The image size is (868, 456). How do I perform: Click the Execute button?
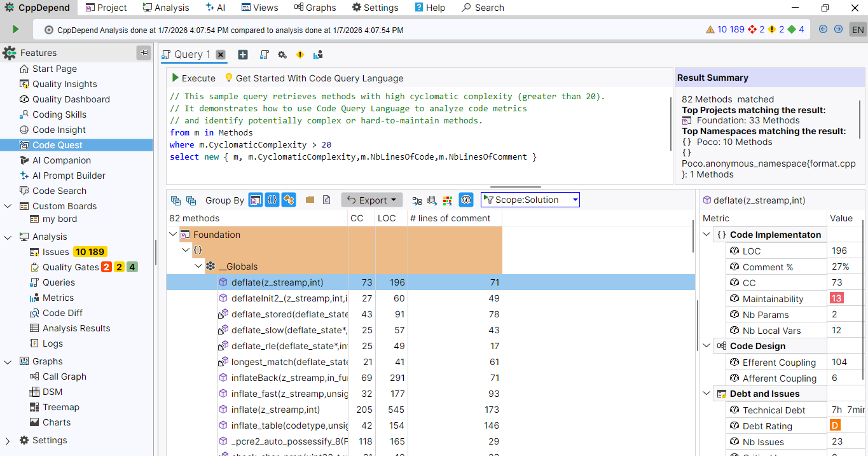pos(193,78)
